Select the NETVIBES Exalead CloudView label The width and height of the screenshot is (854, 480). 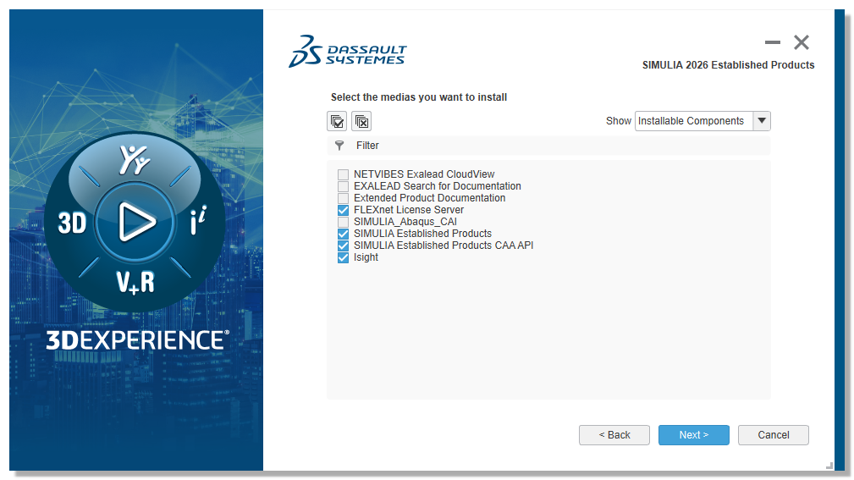(x=424, y=174)
